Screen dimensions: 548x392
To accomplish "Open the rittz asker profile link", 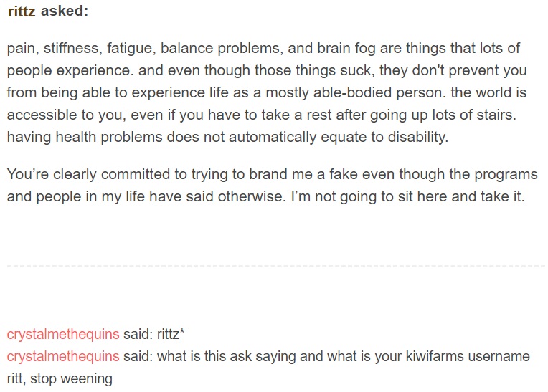I will [x=22, y=11].
